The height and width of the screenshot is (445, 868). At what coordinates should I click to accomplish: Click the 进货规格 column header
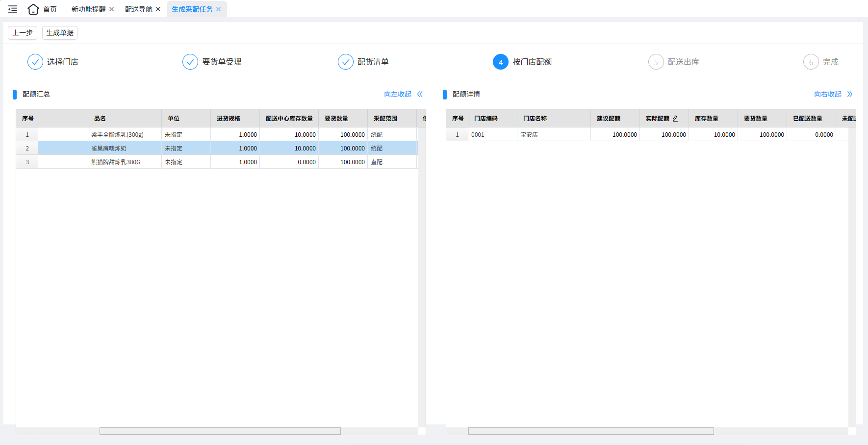pyautogui.click(x=235, y=119)
